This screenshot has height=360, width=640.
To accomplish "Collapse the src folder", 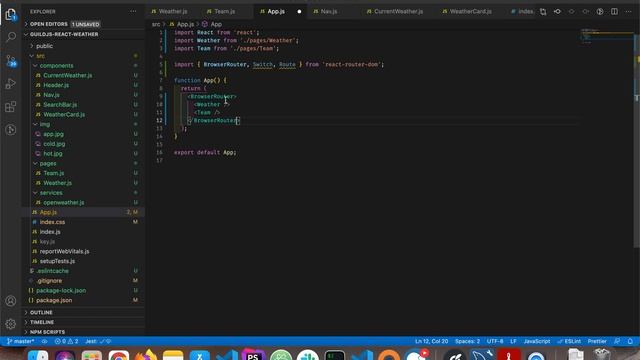I will (83, 56).
